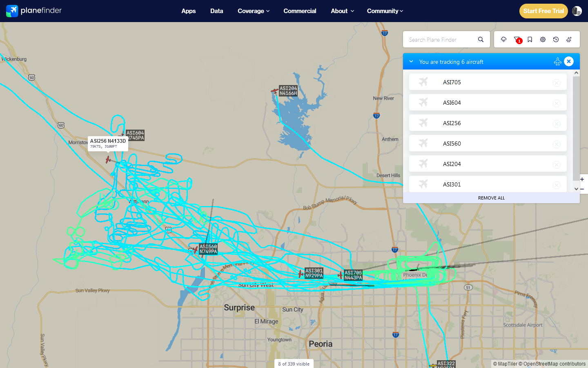Expand the Coverage dropdown menu
Image resolution: width=588 pixels, height=368 pixels.
point(254,11)
